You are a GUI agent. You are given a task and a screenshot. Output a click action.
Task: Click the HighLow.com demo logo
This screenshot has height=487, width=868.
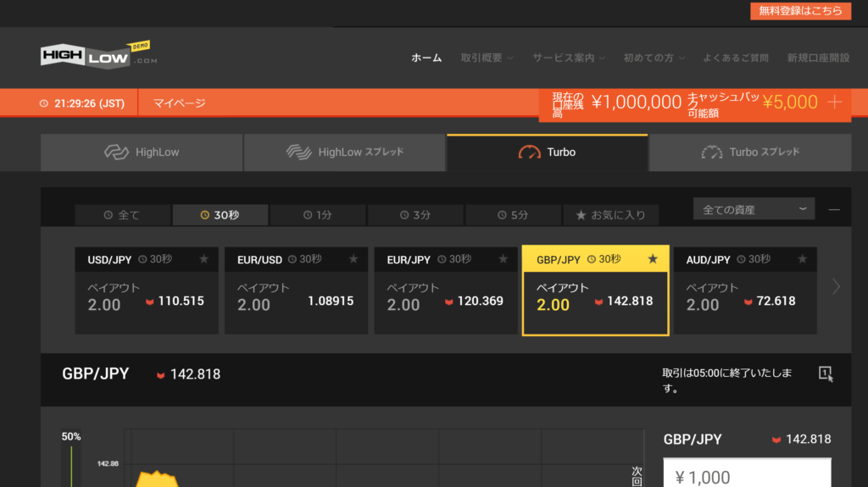(98, 55)
